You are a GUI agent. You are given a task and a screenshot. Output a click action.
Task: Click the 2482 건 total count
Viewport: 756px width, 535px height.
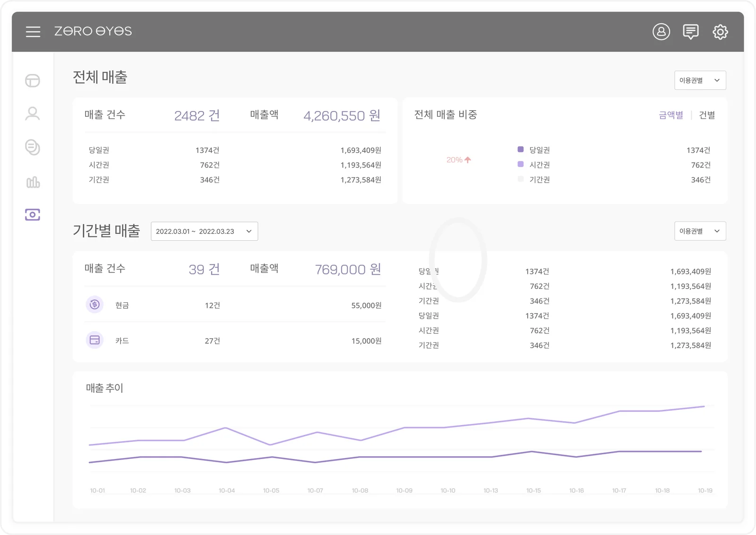pos(197,116)
